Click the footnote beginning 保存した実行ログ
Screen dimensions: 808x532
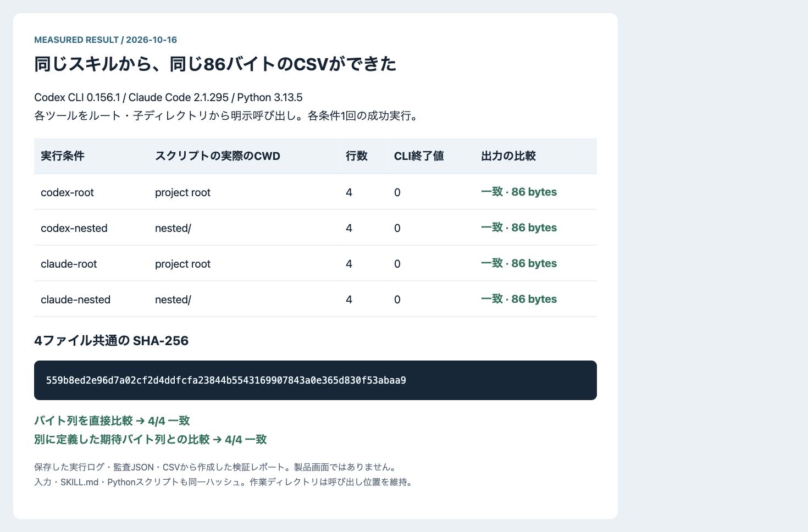pyautogui.click(x=215, y=467)
